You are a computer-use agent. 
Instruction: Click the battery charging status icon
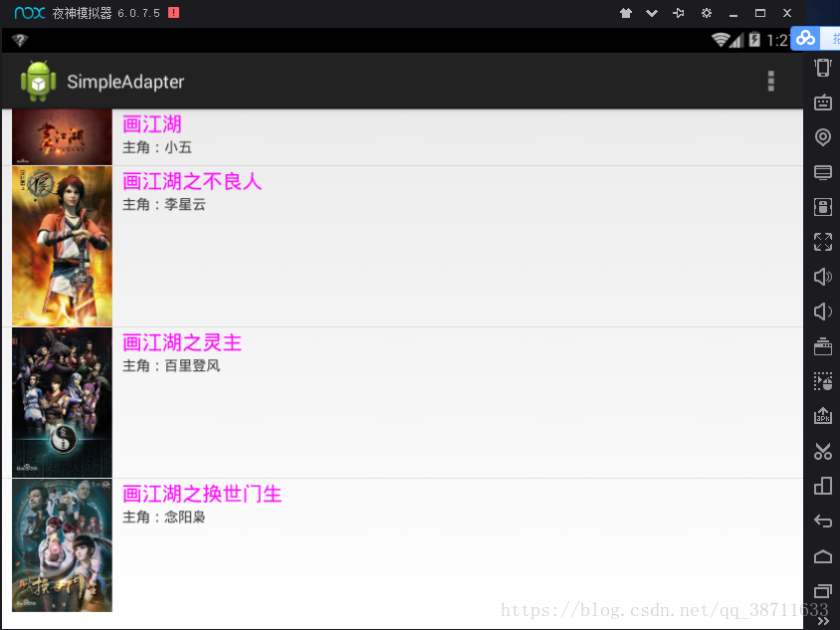tap(754, 40)
